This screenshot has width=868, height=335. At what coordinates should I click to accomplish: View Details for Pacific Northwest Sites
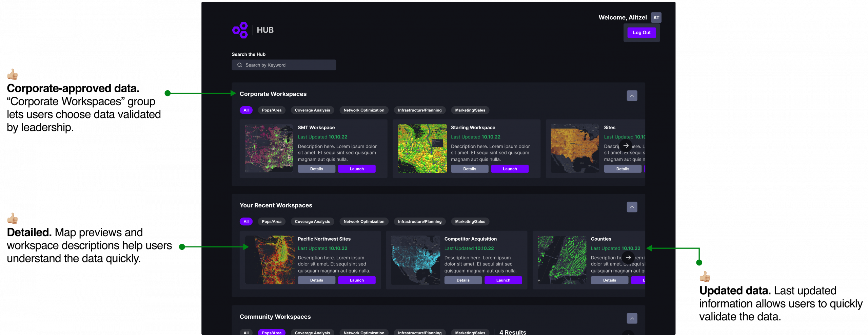point(316,280)
